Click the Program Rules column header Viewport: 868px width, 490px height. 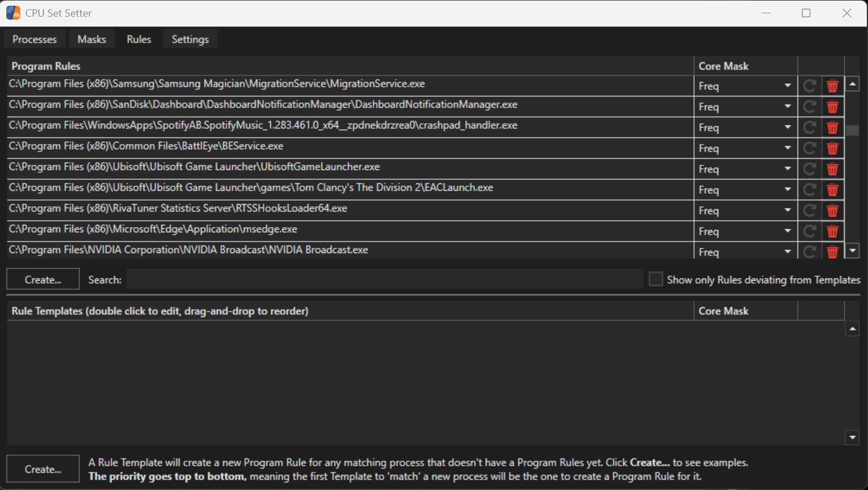350,66
